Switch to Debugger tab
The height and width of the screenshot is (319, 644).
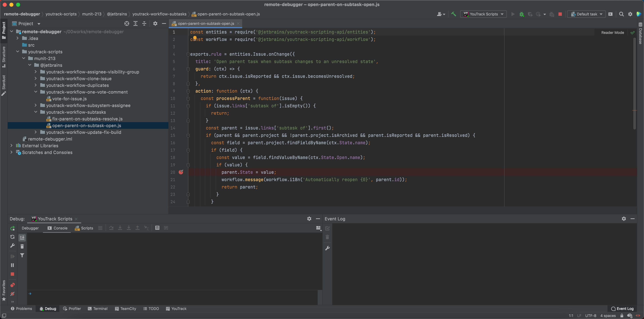coord(30,228)
